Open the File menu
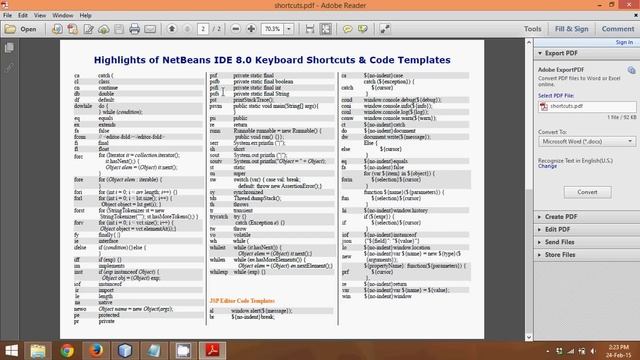 (x=7, y=16)
